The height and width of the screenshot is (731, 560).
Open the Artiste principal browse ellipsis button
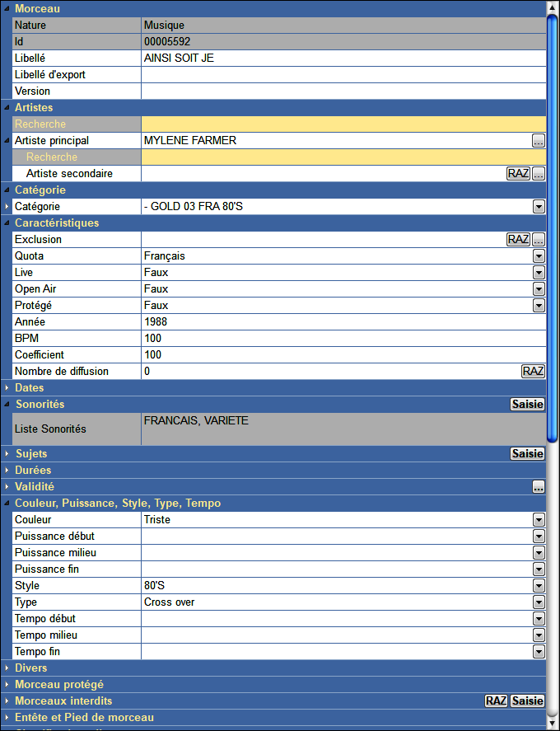click(539, 141)
